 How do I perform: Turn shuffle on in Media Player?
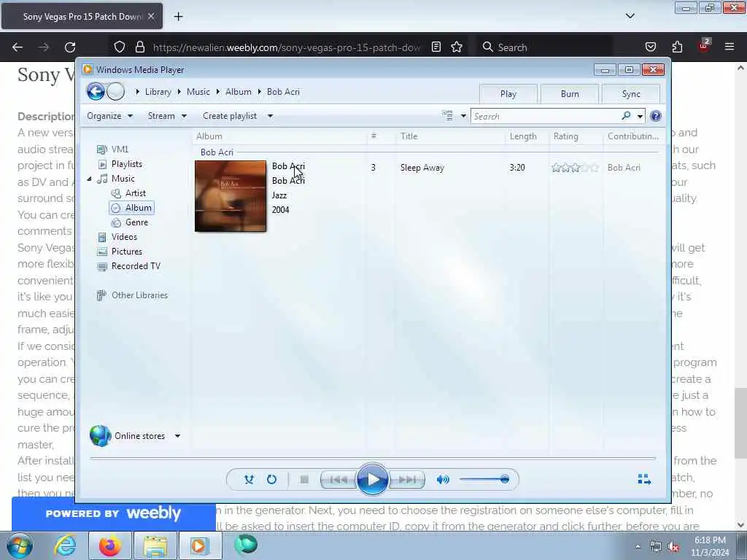click(249, 480)
